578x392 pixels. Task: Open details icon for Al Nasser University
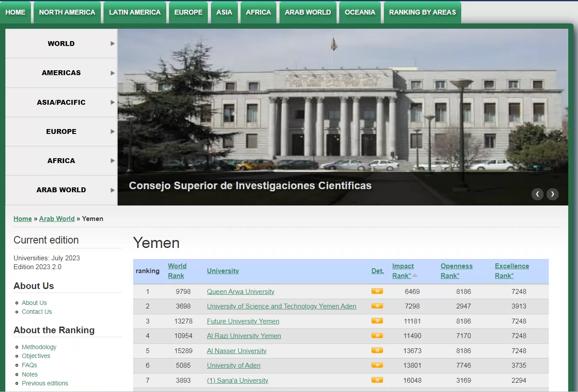[x=377, y=350]
